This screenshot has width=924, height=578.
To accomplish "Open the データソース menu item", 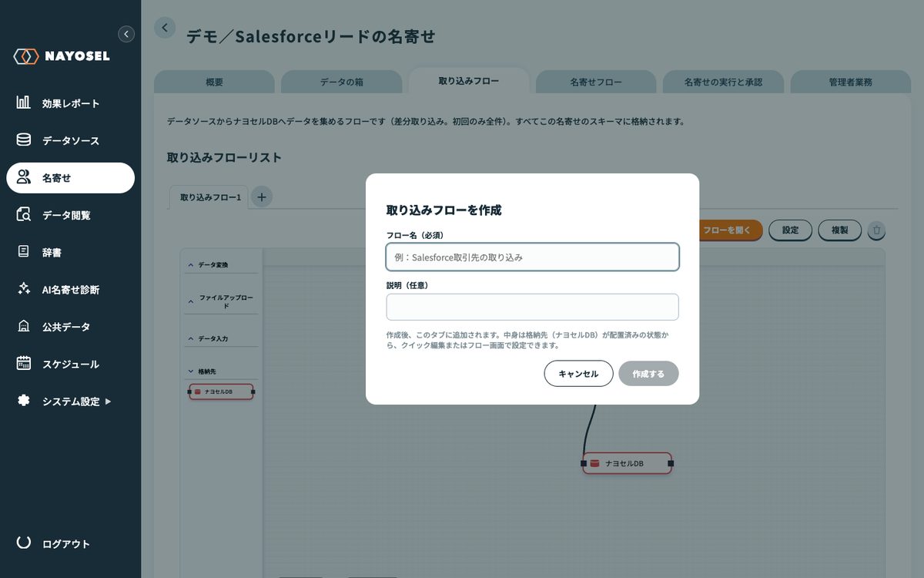I will pos(71,140).
